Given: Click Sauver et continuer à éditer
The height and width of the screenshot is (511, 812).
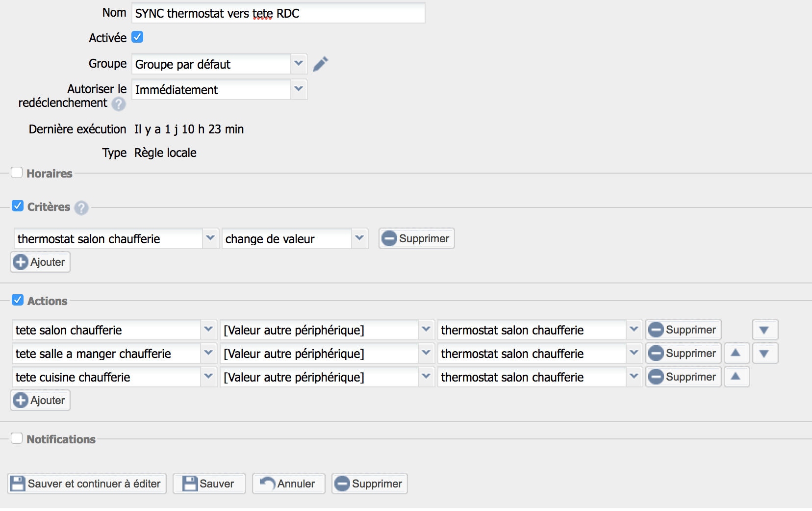Looking at the screenshot, I should pyautogui.click(x=87, y=484).
